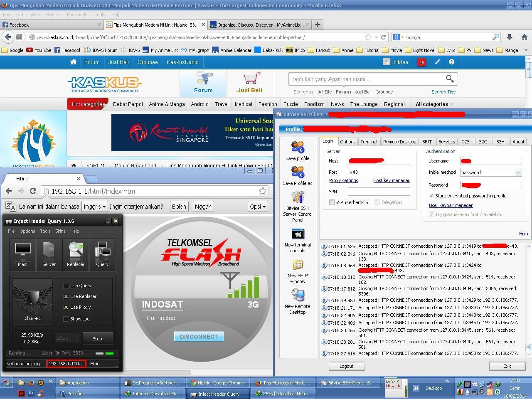
Task: Expand Firefox bookmarks toolbar overflow chevron
Action: [x=525, y=50]
